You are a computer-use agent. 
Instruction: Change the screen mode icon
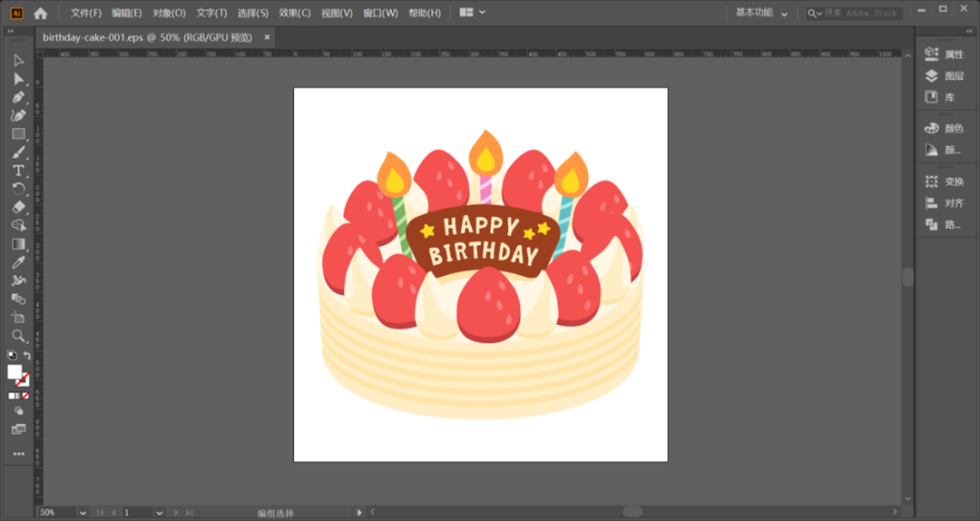18,429
